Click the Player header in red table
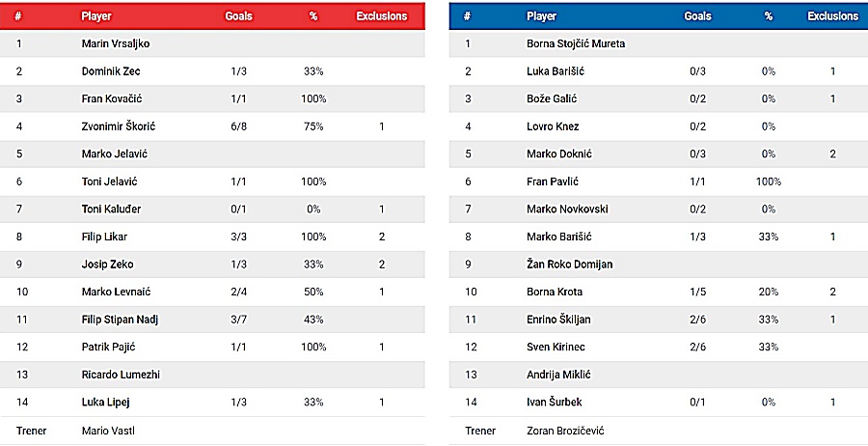This screenshot has width=868, height=446. [x=95, y=16]
